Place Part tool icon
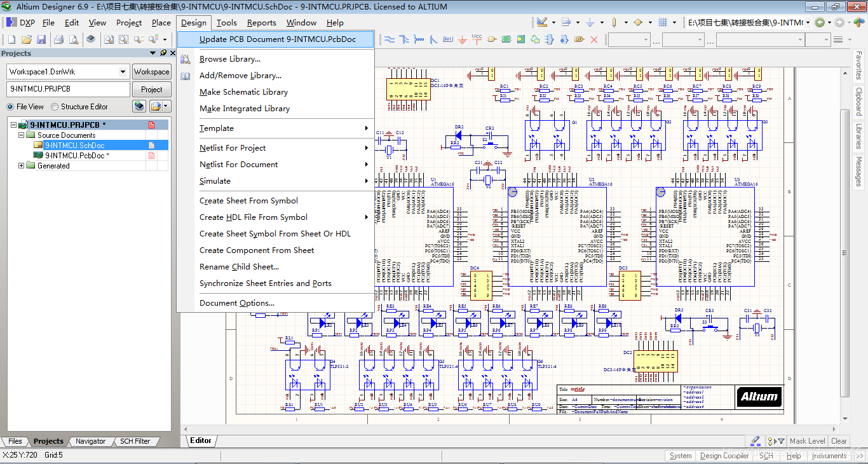The height and width of the screenshot is (464, 868). [492, 39]
